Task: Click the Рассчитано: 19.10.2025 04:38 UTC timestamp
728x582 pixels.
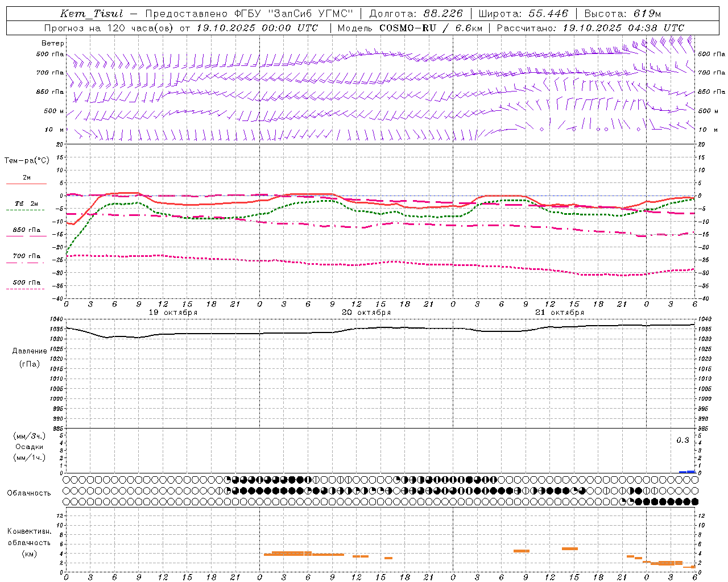Action: (590, 28)
